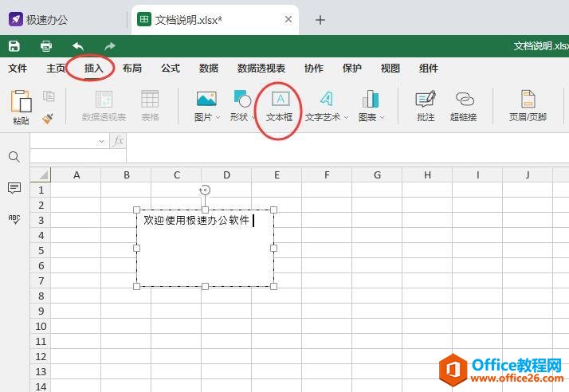Screen dimensions: 569x392
Task: Open the Formula (公式) tab
Action: pyautogui.click(x=171, y=69)
